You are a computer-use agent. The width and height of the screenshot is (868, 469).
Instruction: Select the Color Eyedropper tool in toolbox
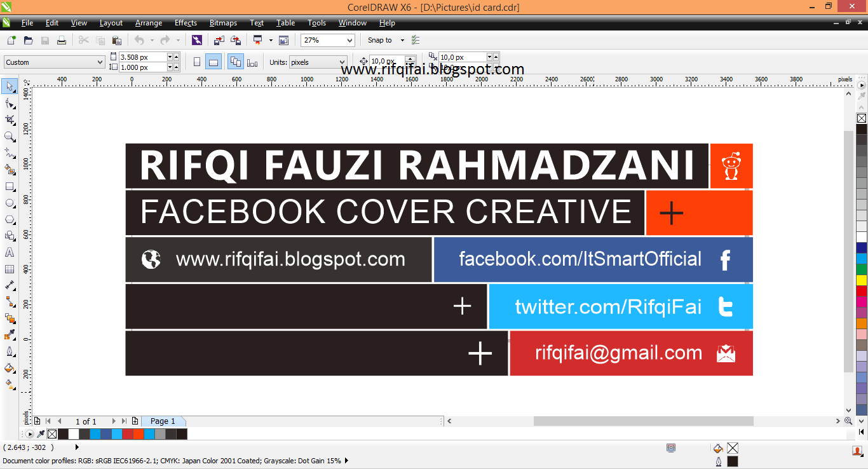click(10, 335)
